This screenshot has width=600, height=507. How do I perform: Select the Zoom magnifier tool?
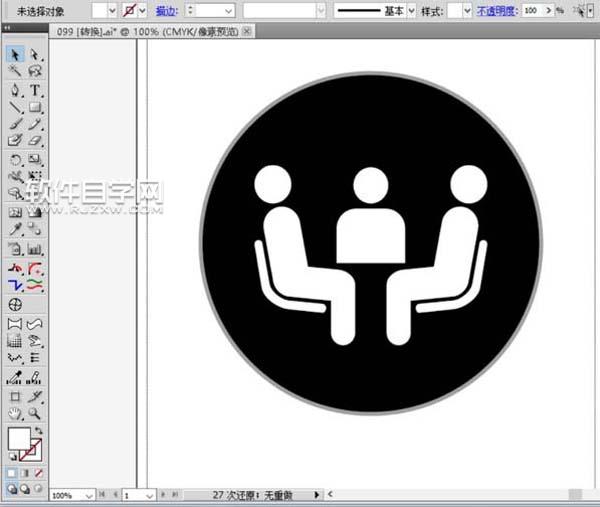[34, 414]
